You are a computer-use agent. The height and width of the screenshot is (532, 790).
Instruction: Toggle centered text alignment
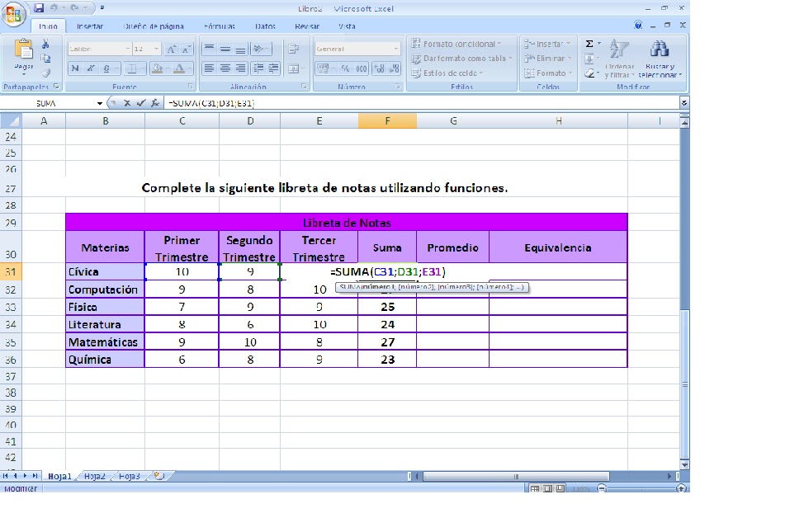coord(225,68)
